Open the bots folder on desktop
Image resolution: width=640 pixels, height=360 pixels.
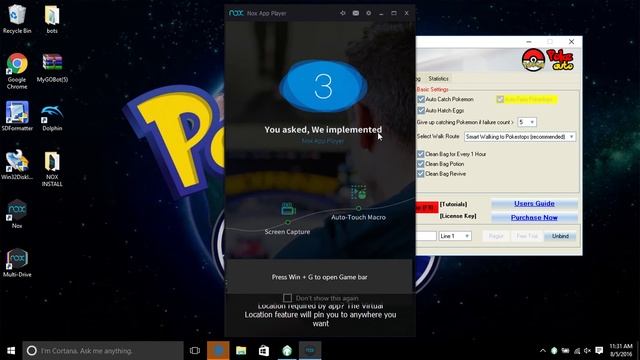[52, 18]
